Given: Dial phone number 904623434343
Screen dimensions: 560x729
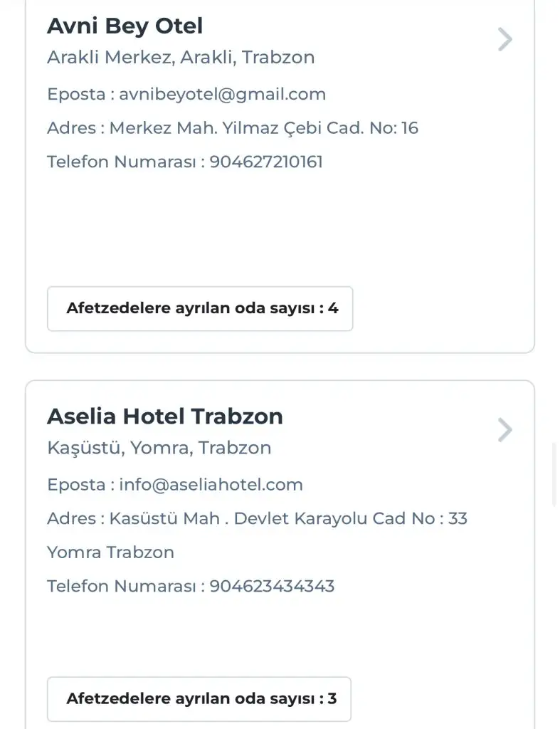Looking at the screenshot, I should click(x=272, y=587).
